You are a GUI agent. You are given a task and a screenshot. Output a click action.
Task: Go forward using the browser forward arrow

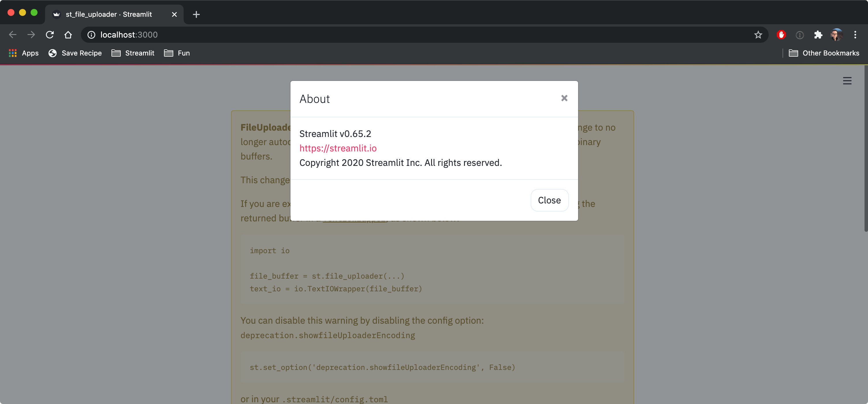[31, 34]
